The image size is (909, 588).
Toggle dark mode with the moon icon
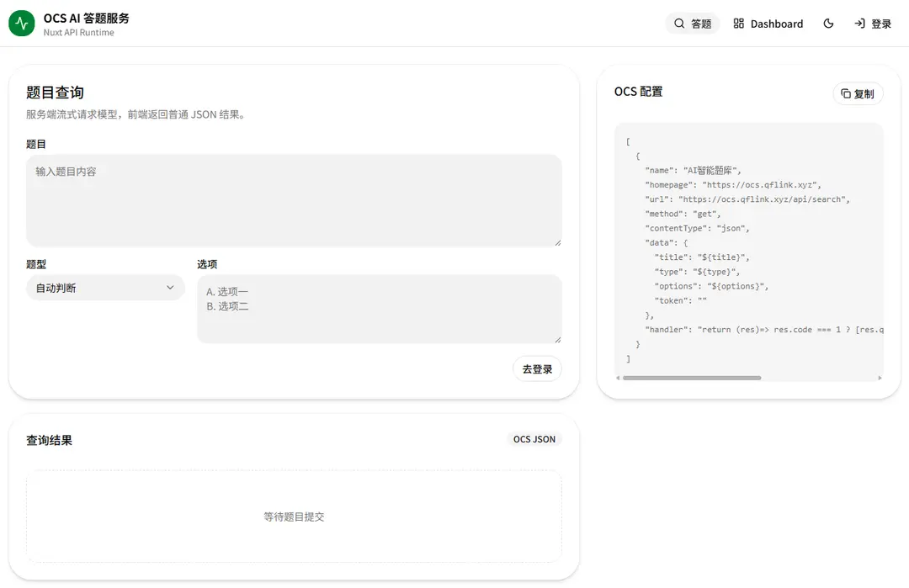[x=828, y=24]
